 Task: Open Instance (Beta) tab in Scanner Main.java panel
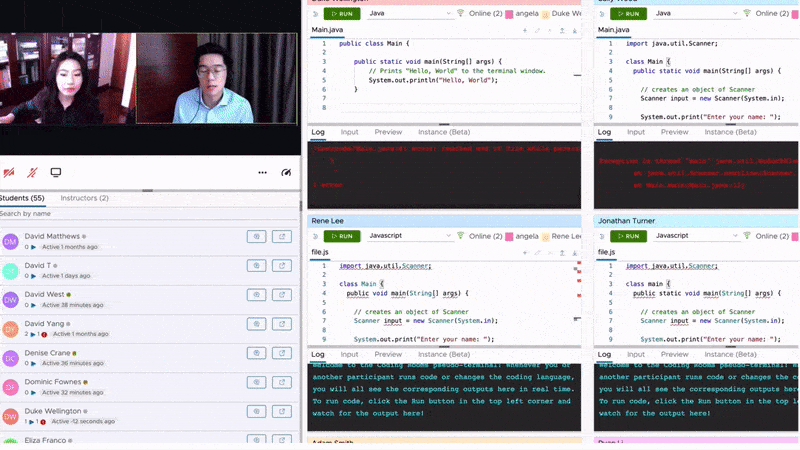click(730, 132)
